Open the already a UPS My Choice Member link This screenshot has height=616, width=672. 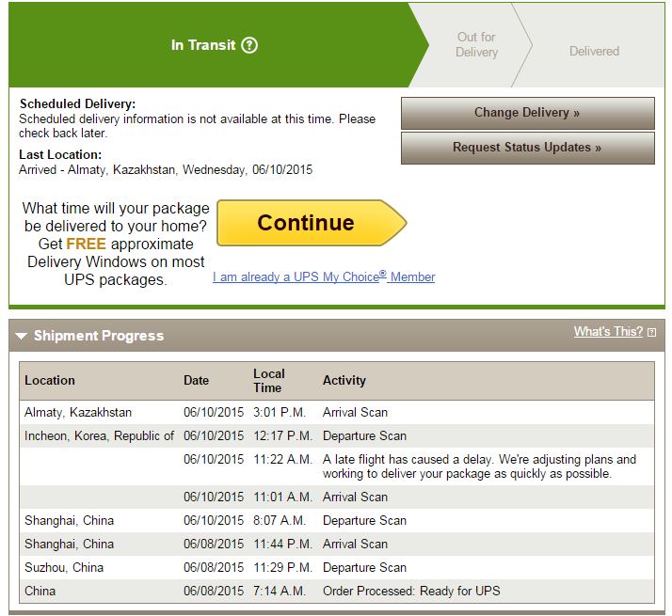point(324,277)
